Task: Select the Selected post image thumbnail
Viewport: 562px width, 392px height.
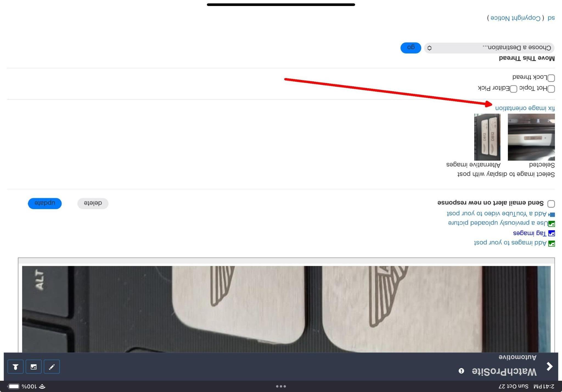Action: pyautogui.click(x=531, y=137)
